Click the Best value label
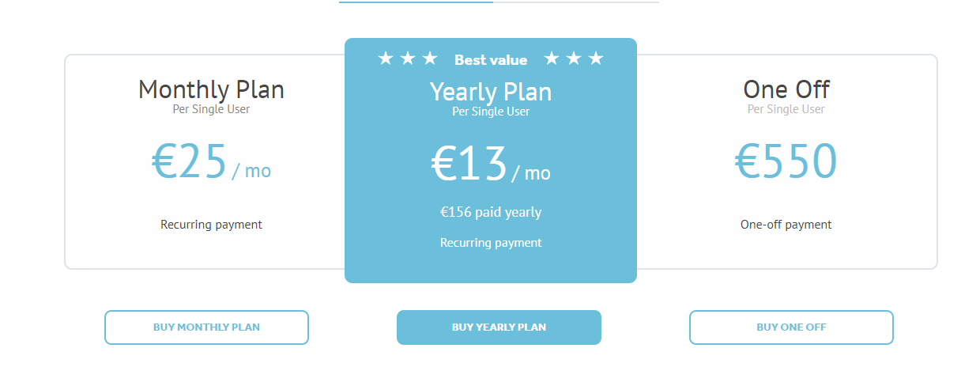980x371 pixels. tap(491, 60)
